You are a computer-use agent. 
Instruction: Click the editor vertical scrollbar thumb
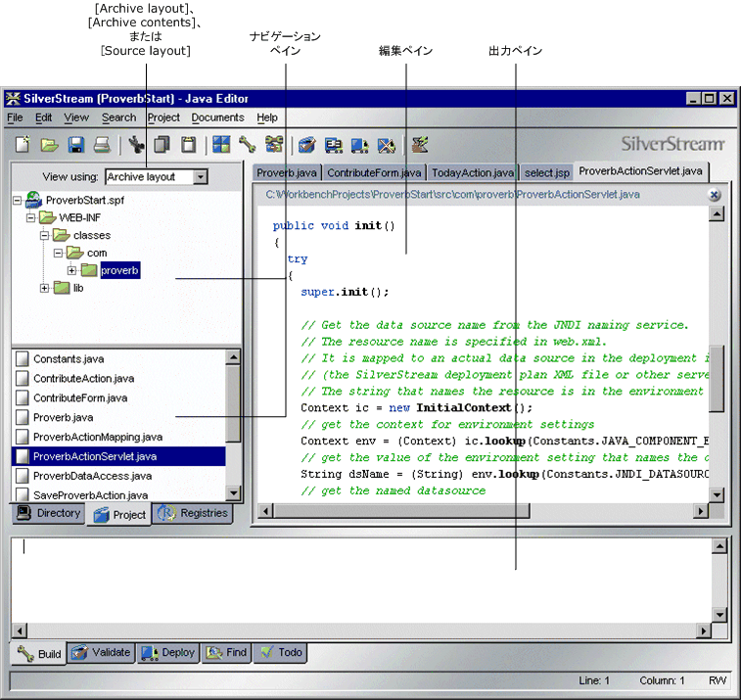(717, 379)
